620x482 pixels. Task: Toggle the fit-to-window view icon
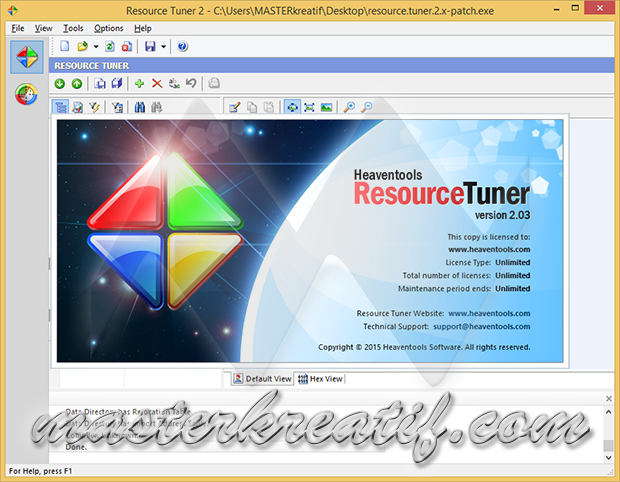tap(292, 107)
